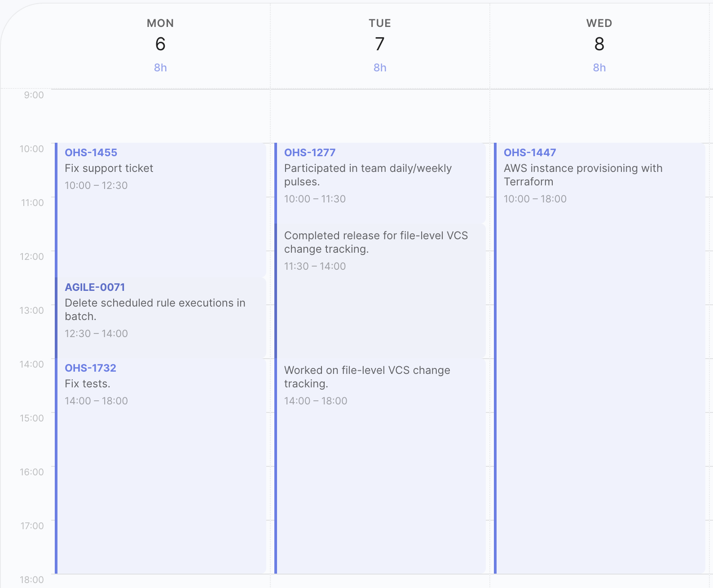Image resolution: width=713 pixels, height=588 pixels.
Task: Open Monday's 8h daily total
Action: (160, 67)
